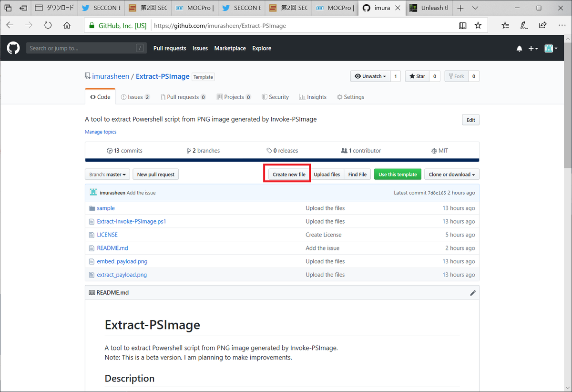
Task: Open Marketplace in the top navigation
Action: (x=230, y=48)
